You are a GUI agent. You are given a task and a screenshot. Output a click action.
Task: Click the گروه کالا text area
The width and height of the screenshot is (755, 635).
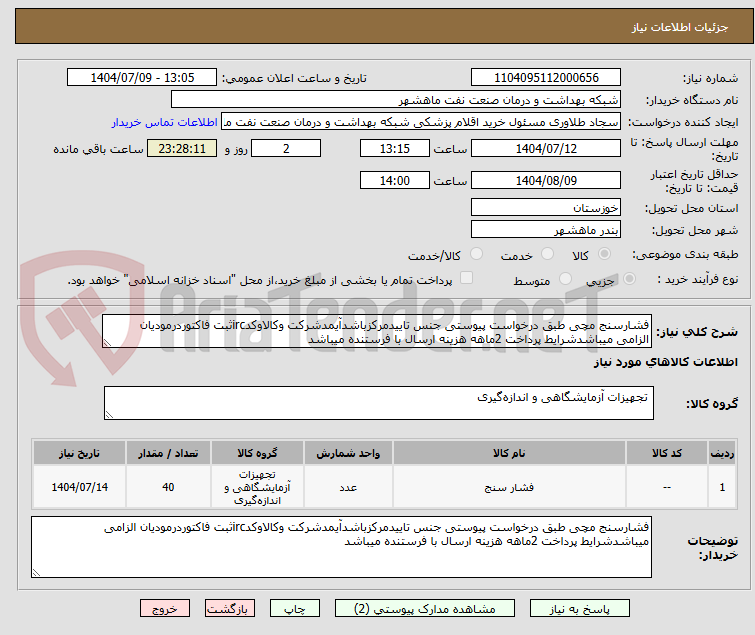pos(378,403)
